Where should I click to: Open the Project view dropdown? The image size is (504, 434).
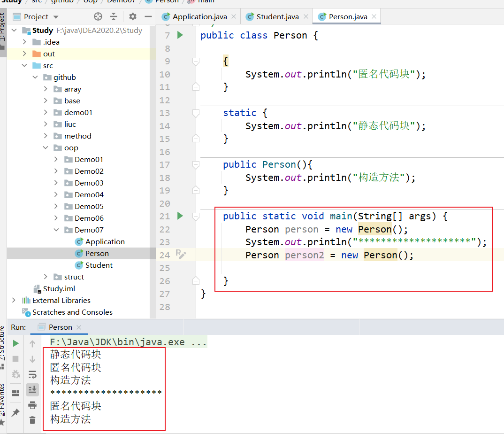tap(56, 17)
